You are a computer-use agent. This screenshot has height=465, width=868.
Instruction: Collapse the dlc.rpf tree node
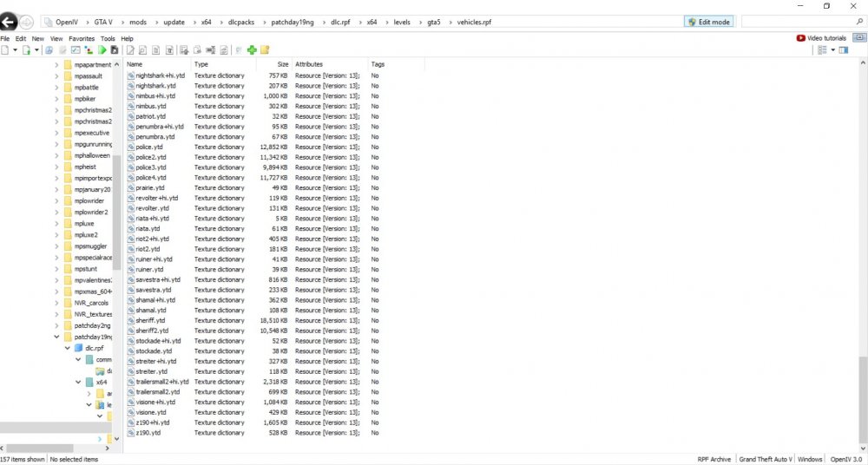pos(68,348)
